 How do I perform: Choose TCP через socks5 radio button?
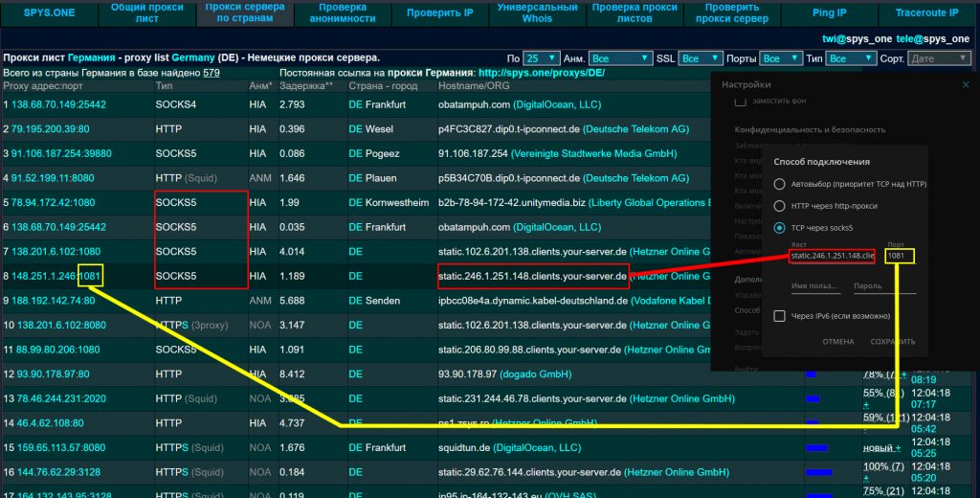click(780, 228)
